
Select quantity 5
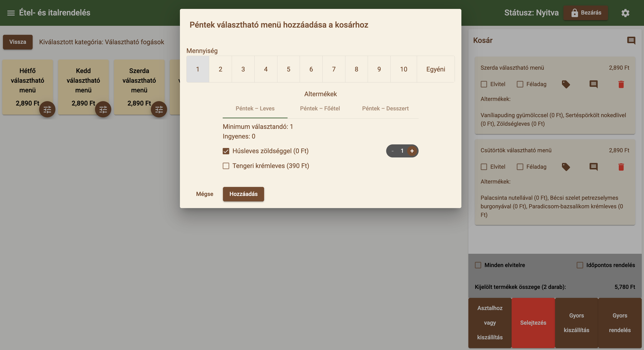tap(289, 69)
